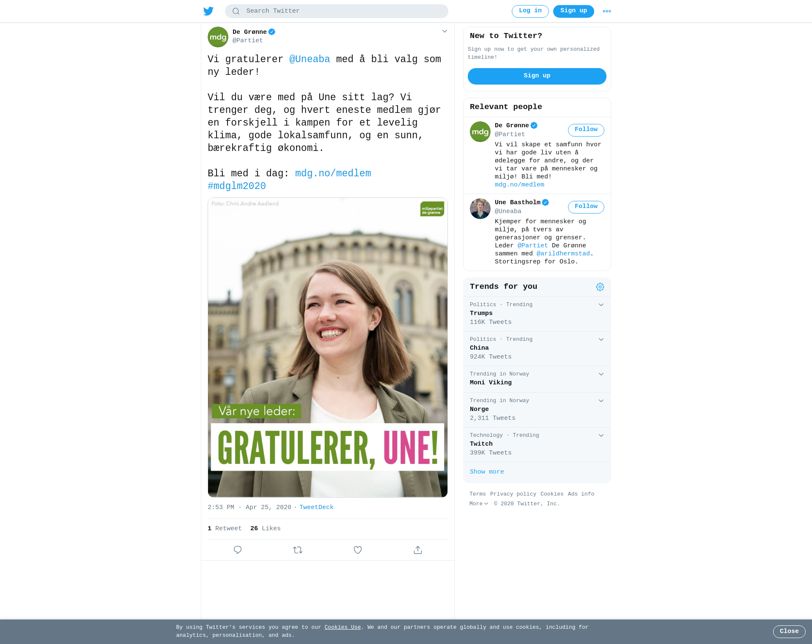Click the De Grønne mdg avatar in tweet
This screenshot has width=812, height=644.
click(x=218, y=37)
